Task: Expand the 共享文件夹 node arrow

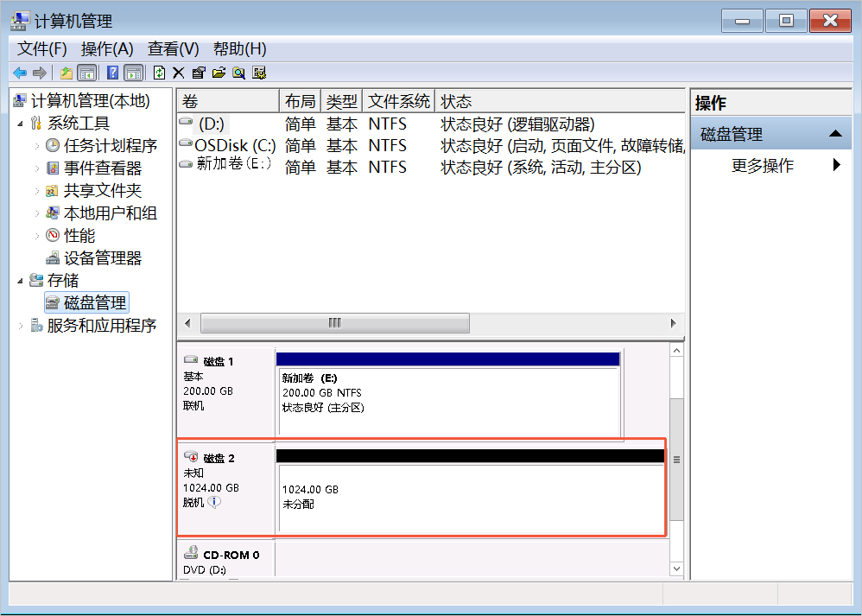Action: click(x=37, y=191)
